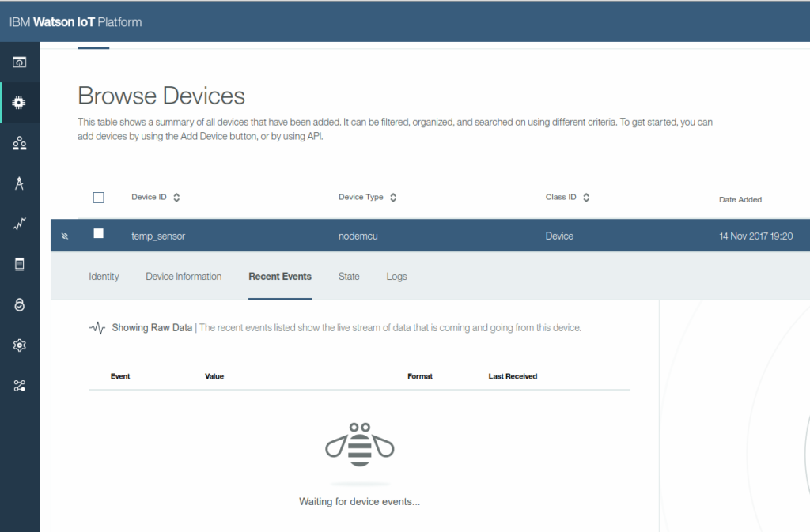Toggle the select-all devices checkbox

(98, 198)
